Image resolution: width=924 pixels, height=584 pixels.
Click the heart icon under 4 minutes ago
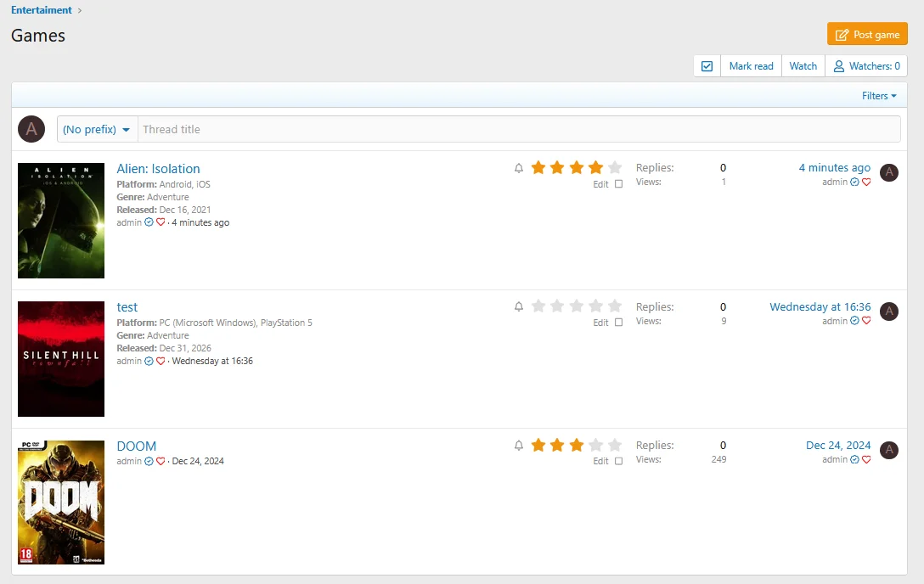(866, 182)
